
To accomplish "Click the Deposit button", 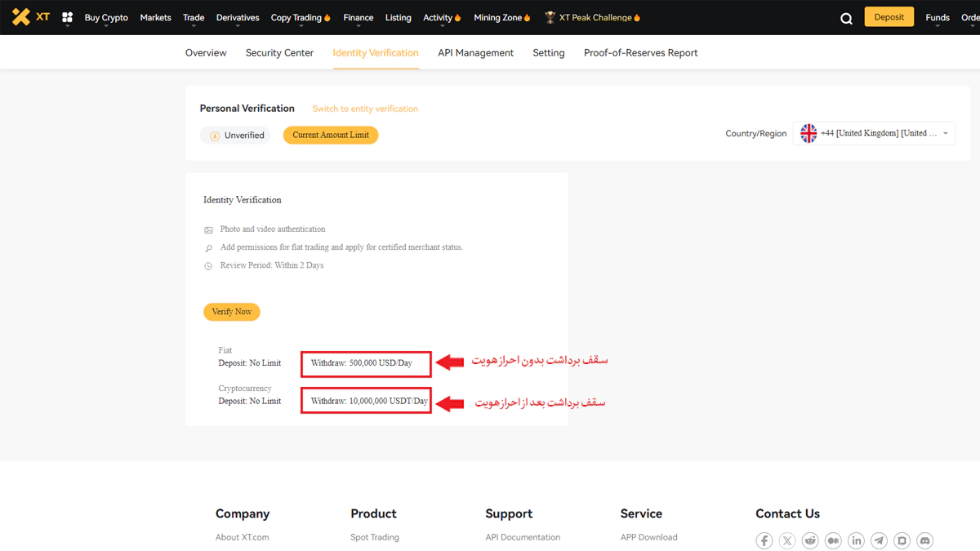I will tap(889, 17).
